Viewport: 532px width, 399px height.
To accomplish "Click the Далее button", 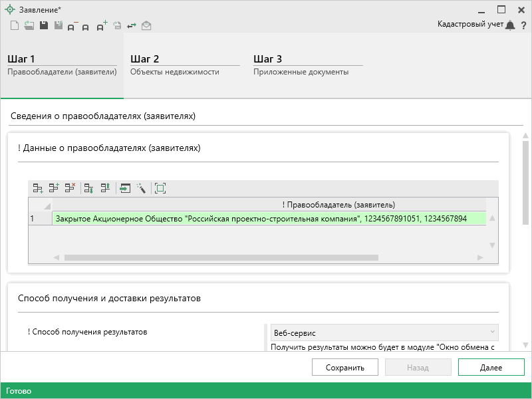I will pyautogui.click(x=491, y=367).
